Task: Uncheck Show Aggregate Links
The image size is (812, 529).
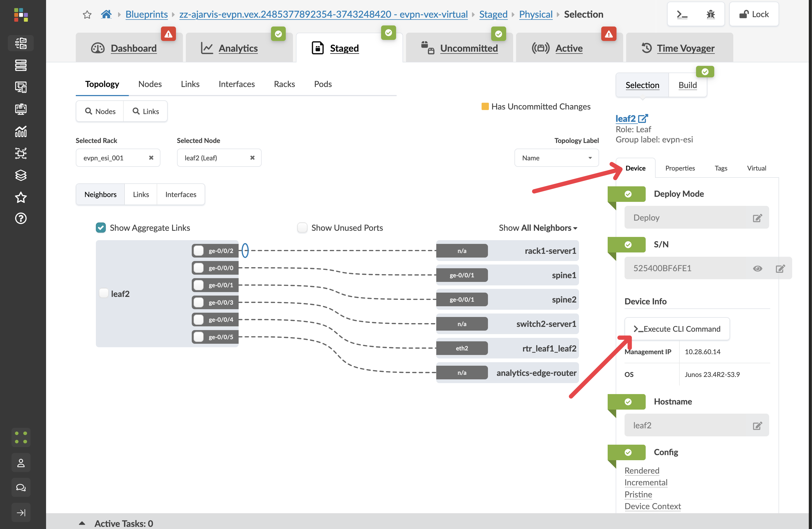Action: click(101, 228)
